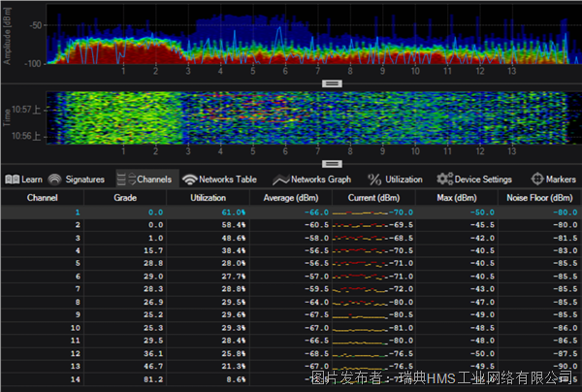This screenshot has width=582, height=392.
Task: Open Device Settings gears icon
Action: [x=444, y=179]
